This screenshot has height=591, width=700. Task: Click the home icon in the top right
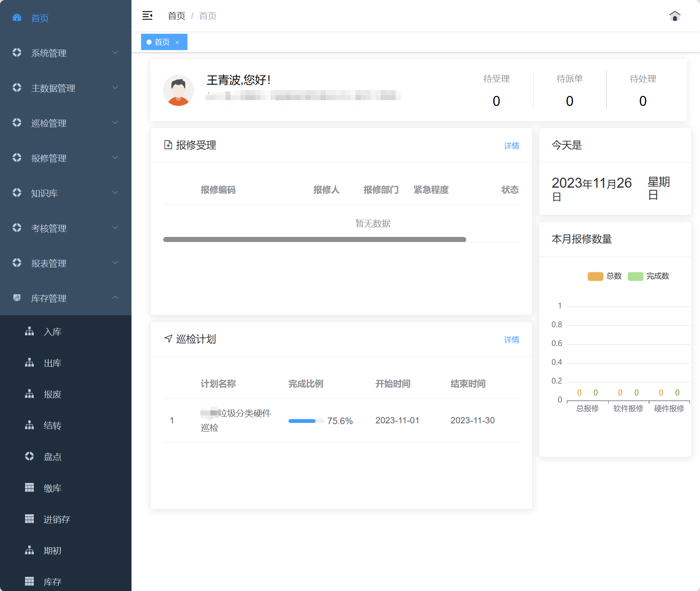675,16
